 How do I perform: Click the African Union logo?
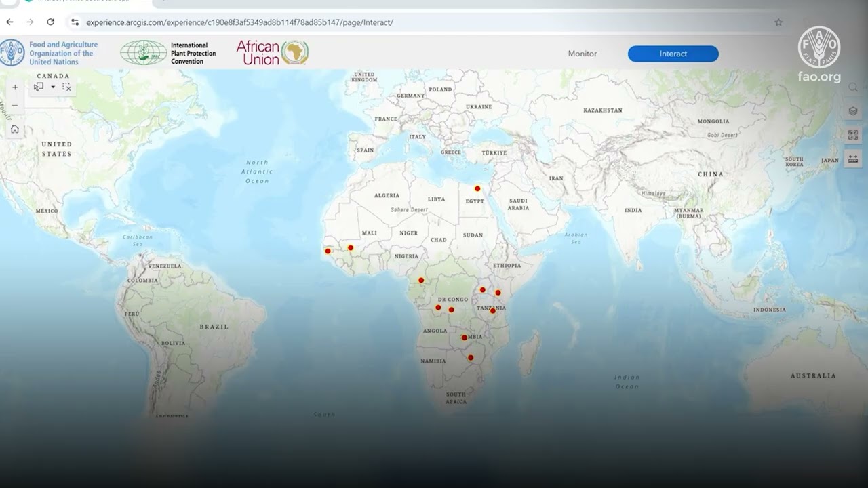(272, 52)
